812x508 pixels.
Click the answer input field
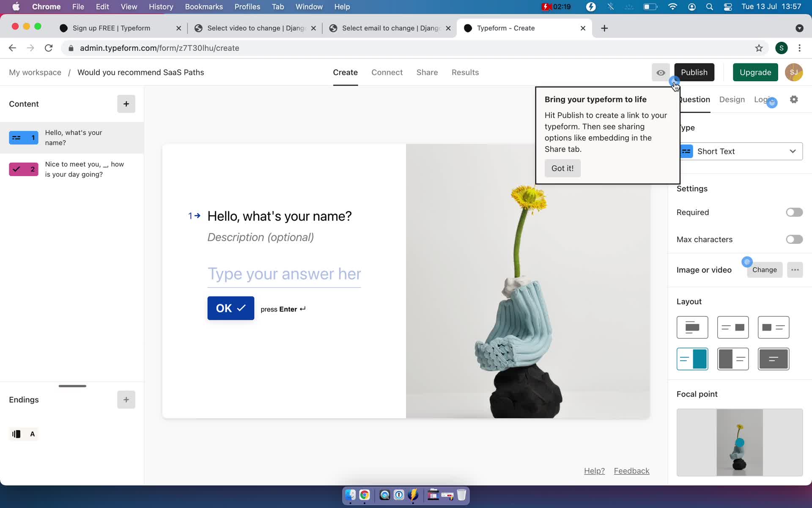pos(285,274)
